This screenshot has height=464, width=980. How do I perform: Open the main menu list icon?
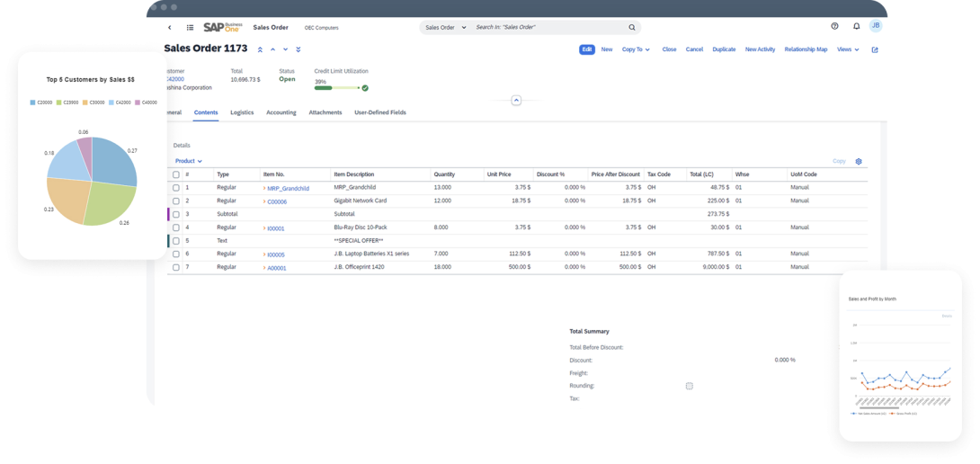coord(190,28)
